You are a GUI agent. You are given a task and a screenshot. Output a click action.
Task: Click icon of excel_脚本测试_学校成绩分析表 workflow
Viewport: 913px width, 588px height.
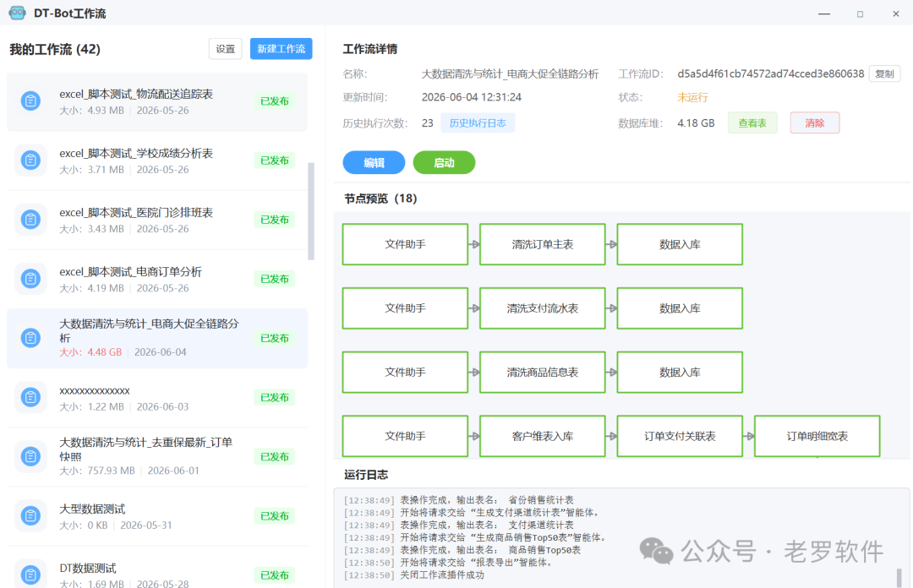(31, 161)
